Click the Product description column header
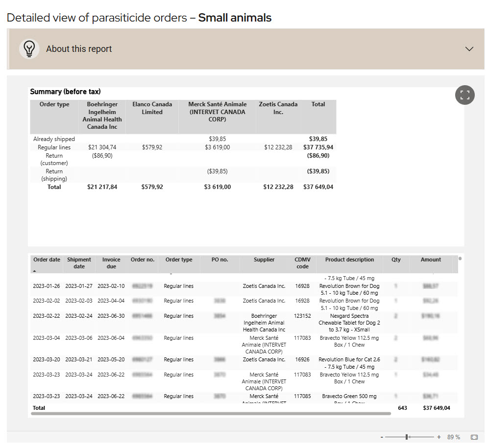Image resolution: width=488 pixels, height=448 pixels. click(349, 260)
